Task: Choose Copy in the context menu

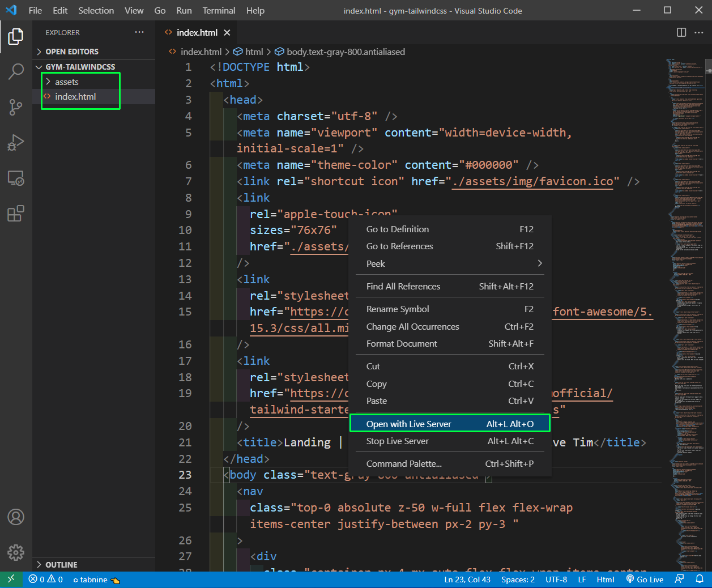Action: click(x=450, y=384)
